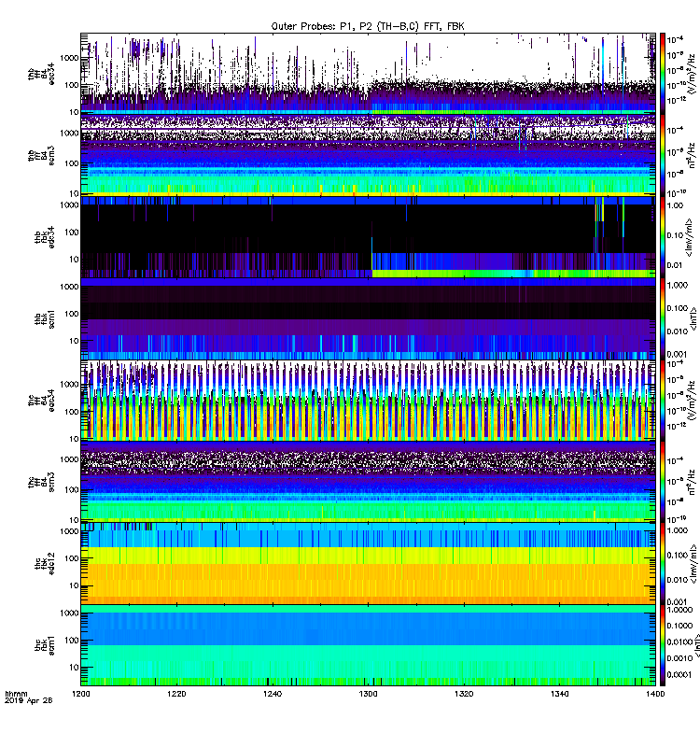Click the thc fff 64 eac34 panel label

(41, 401)
